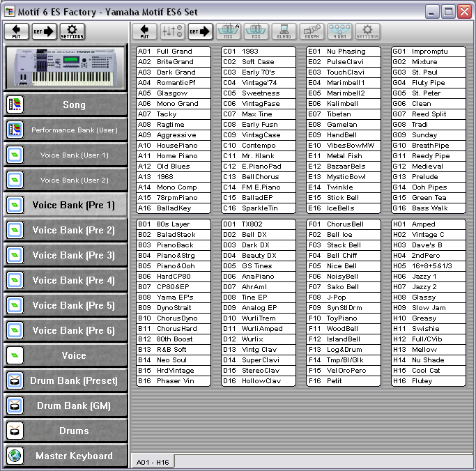This screenshot has height=471, width=476.
Task: Select voice H01 Amped
Action: (x=429, y=224)
